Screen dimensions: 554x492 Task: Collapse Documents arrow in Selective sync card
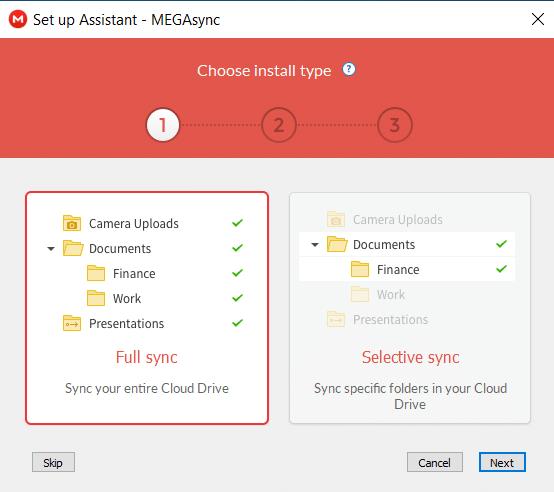point(315,245)
